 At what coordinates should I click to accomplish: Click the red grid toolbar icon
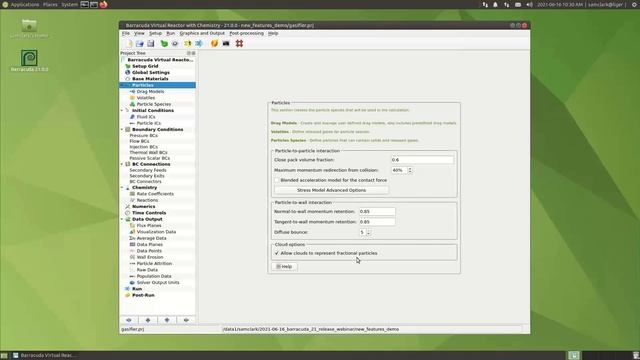point(240,44)
